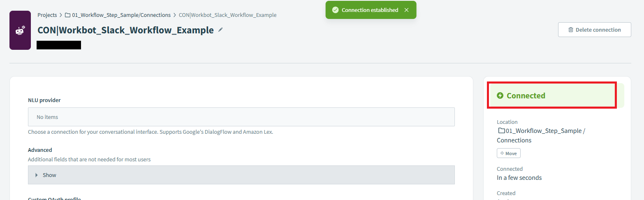
Task: Dismiss the Connection established toast
Action: click(406, 10)
